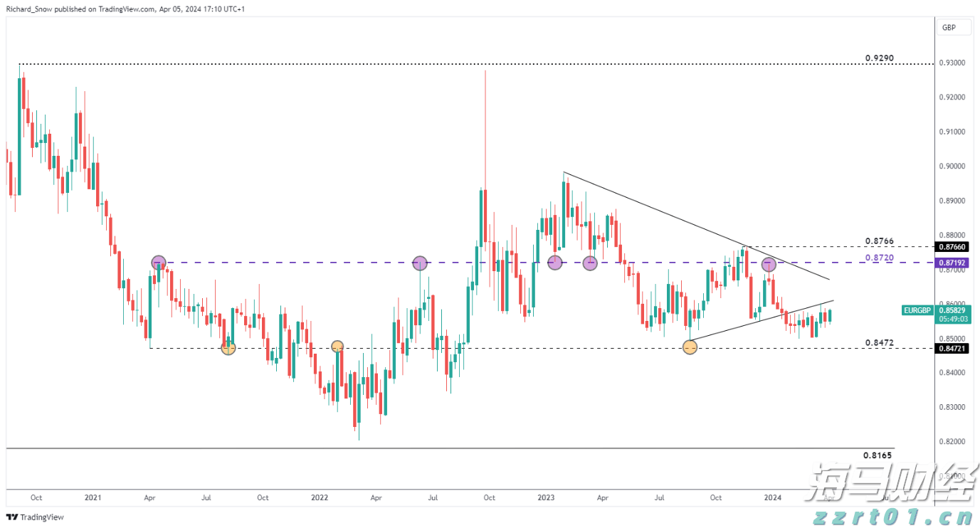Click the 0.8165 support level label

tap(877, 455)
